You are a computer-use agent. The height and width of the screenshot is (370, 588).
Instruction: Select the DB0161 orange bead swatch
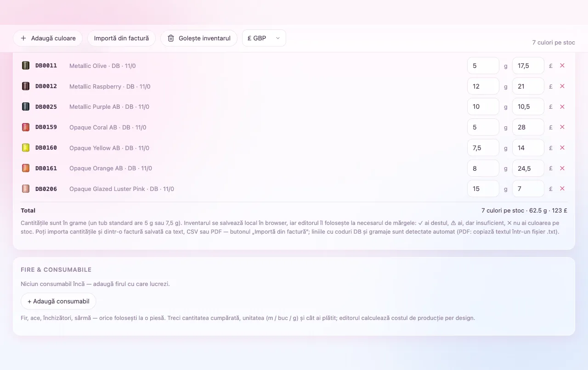[26, 168]
